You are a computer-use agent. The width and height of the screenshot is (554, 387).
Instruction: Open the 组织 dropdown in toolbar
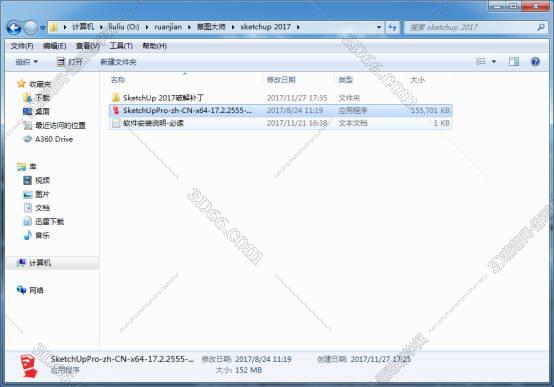click(26, 62)
